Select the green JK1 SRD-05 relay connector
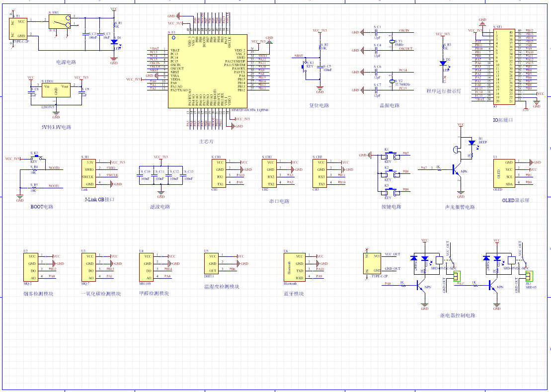 [x=529, y=276]
